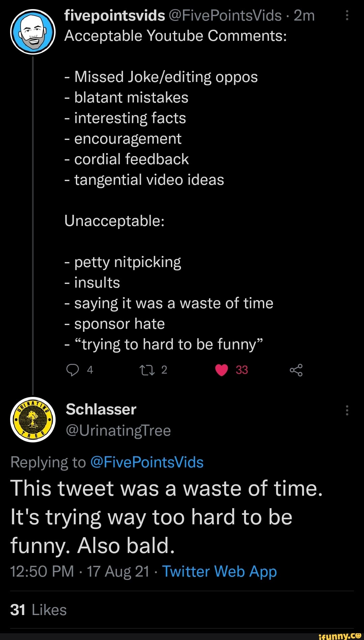Open fivepointsvids tweet three-dot menu

point(347,16)
